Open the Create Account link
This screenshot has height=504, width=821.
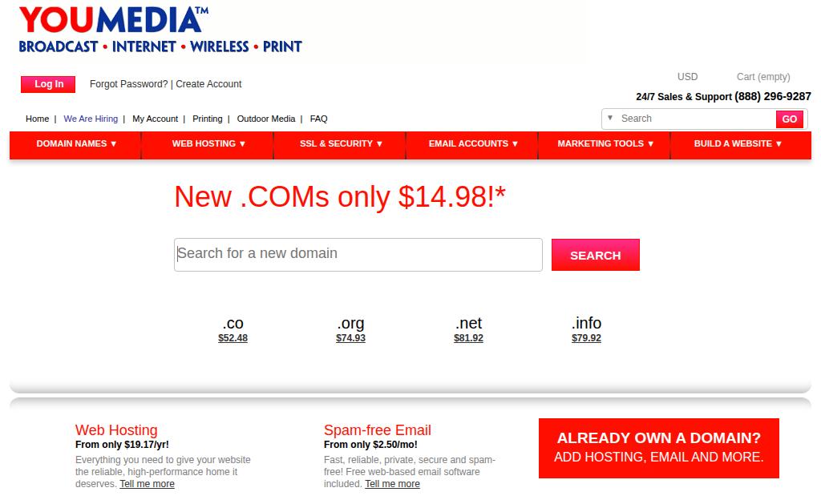point(208,84)
